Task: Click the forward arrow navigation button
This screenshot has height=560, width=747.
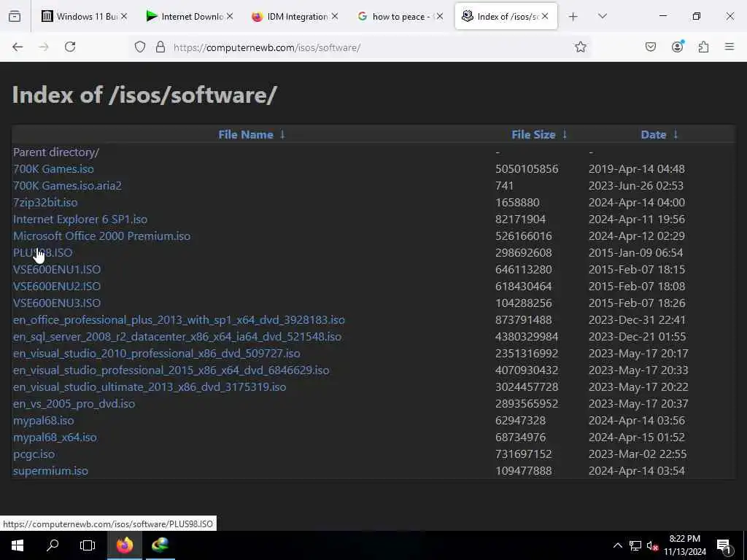Action: 44,47
